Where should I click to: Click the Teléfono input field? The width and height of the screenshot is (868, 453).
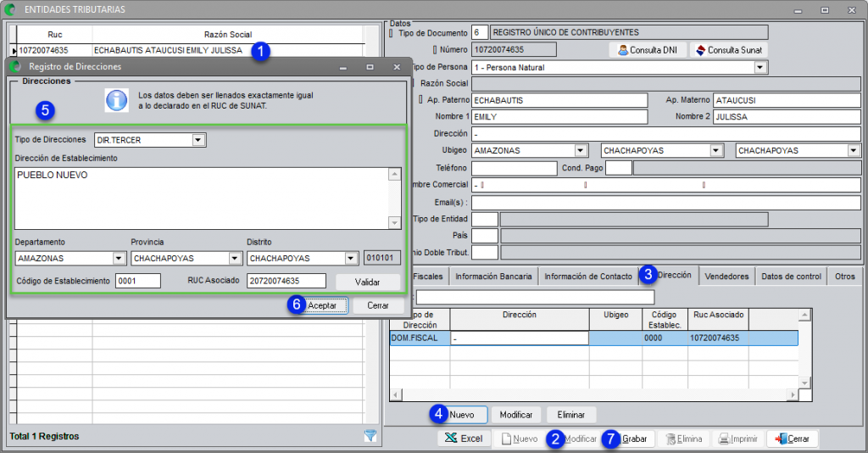point(515,168)
